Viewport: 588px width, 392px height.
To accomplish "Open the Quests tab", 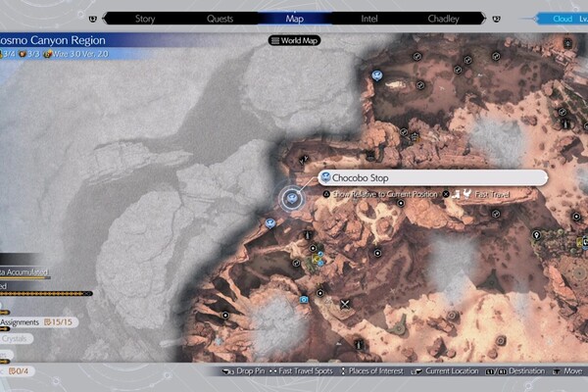I will pyautogui.click(x=220, y=19).
